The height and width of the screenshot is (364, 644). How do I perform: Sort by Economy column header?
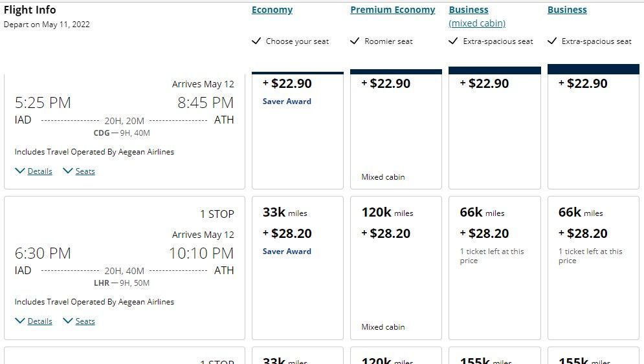click(x=272, y=10)
